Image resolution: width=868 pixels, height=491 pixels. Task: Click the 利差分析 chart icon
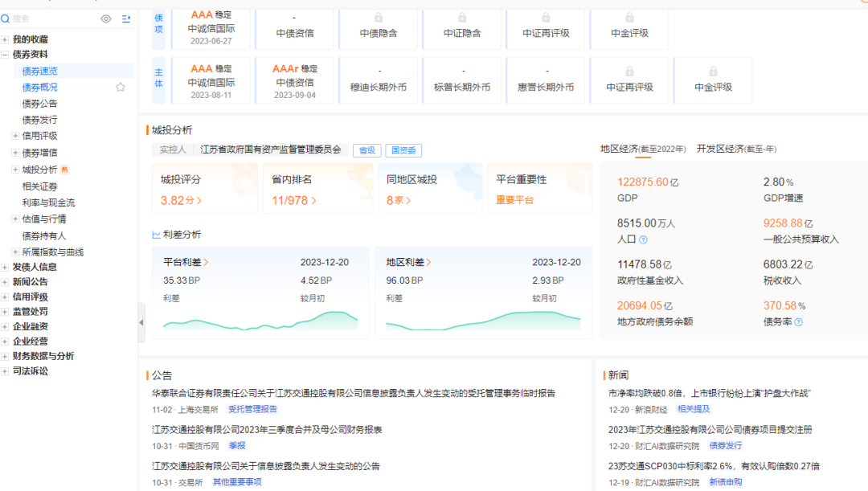pos(156,235)
